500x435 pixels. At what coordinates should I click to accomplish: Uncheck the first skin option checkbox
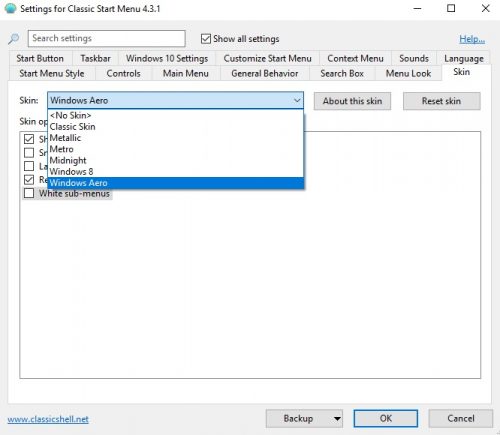coord(29,139)
